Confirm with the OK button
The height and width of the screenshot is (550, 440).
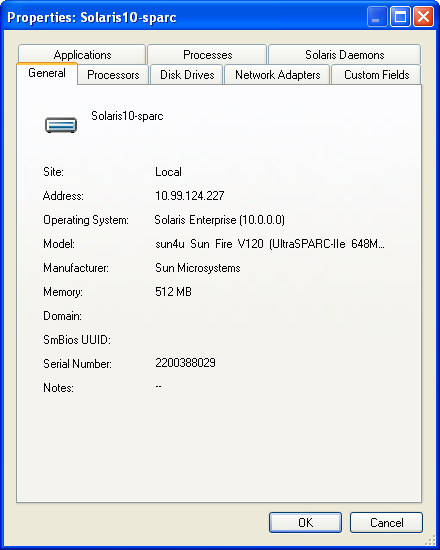pyautogui.click(x=305, y=522)
